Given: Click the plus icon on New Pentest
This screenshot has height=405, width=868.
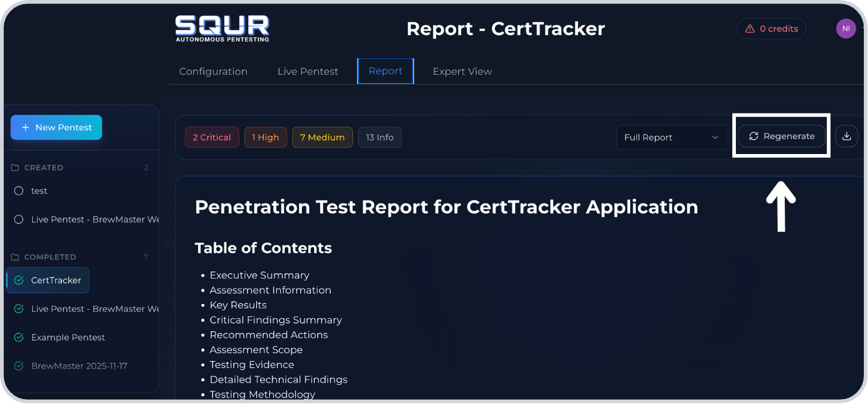Looking at the screenshot, I should point(26,127).
